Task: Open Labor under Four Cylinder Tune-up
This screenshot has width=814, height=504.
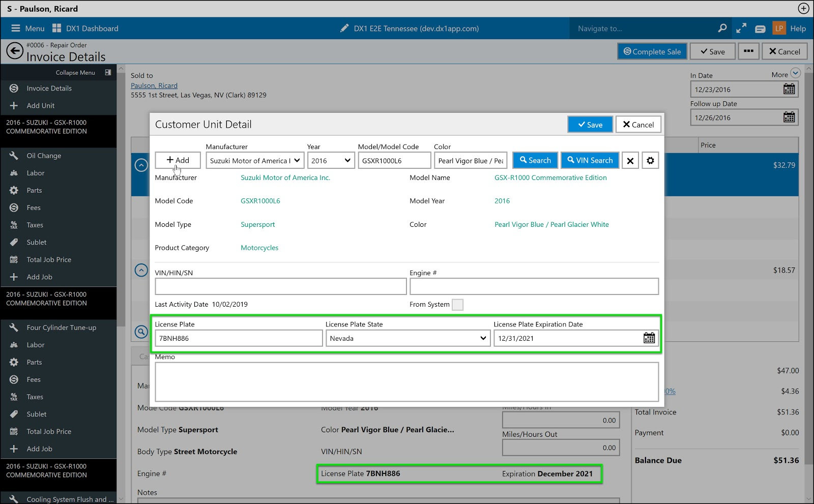Action: click(x=59, y=345)
